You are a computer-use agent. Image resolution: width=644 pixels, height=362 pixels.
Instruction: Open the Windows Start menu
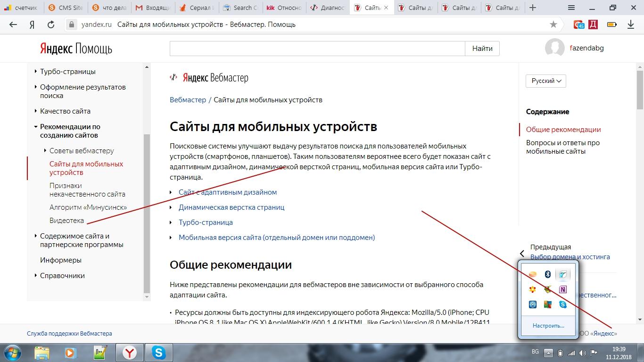pos(13,353)
